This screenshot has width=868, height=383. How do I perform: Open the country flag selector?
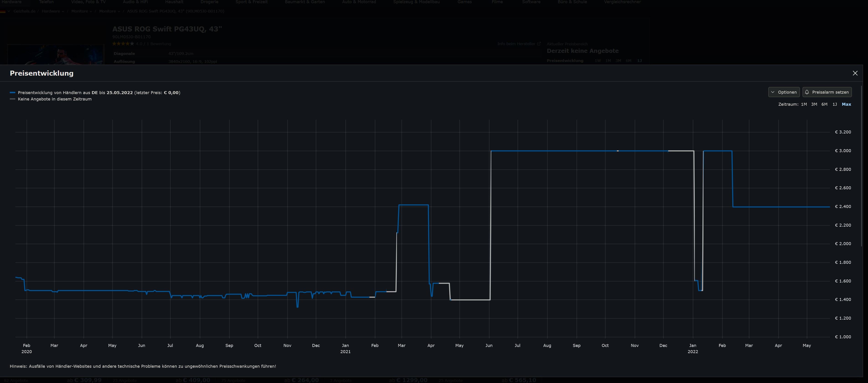click(5, 11)
